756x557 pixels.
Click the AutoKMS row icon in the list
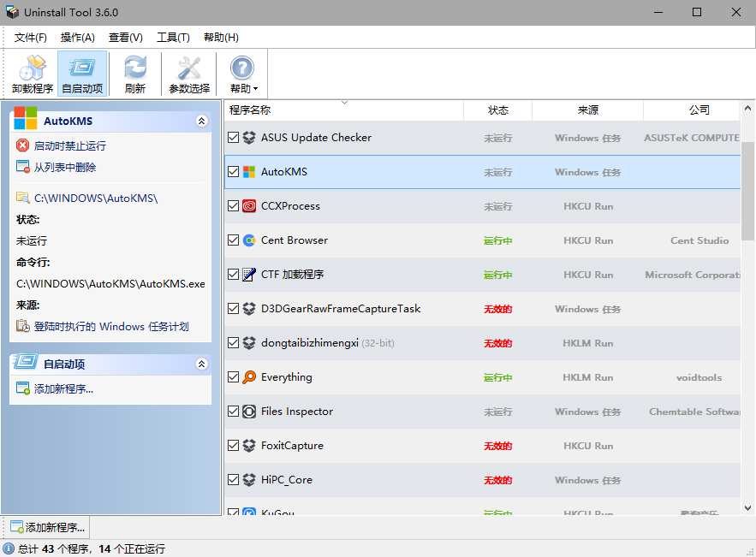click(x=249, y=172)
